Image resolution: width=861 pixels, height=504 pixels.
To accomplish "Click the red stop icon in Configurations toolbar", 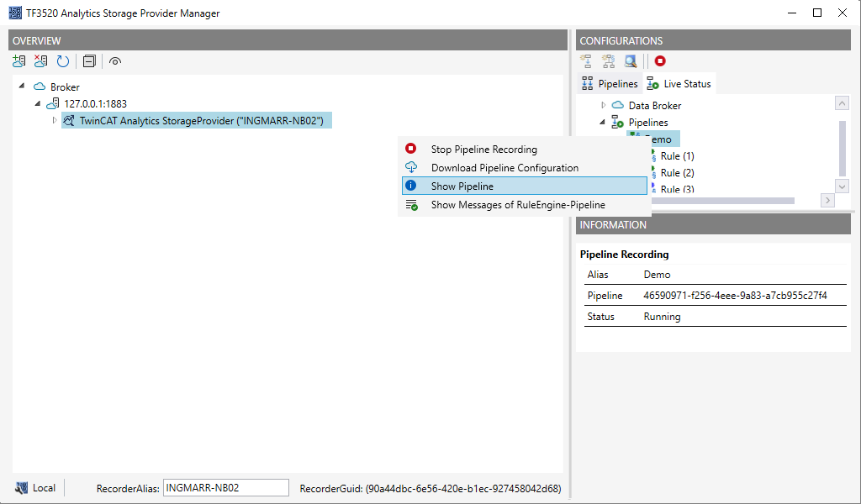I will [x=660, y=60].
